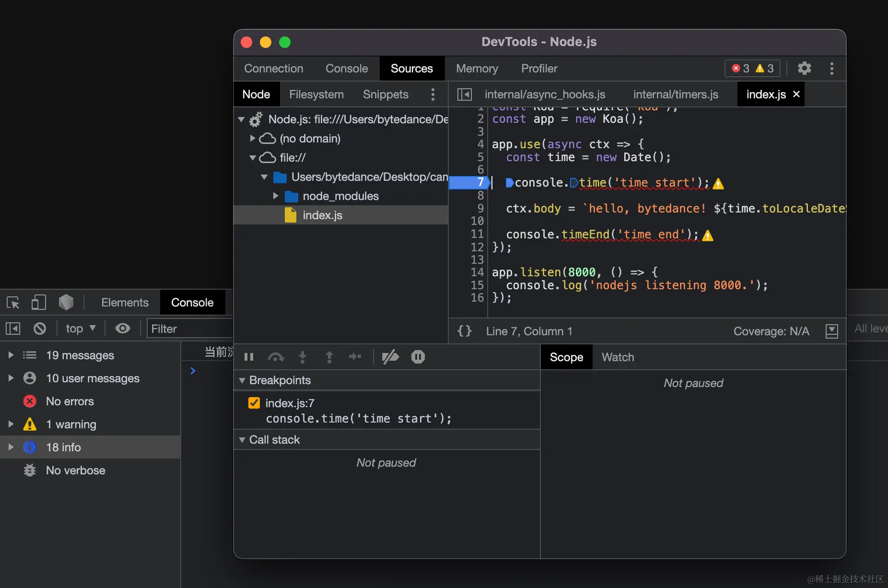Hide the file navigator pane
This screenshot has width=888, height=588.
click(x=464, y=94)
